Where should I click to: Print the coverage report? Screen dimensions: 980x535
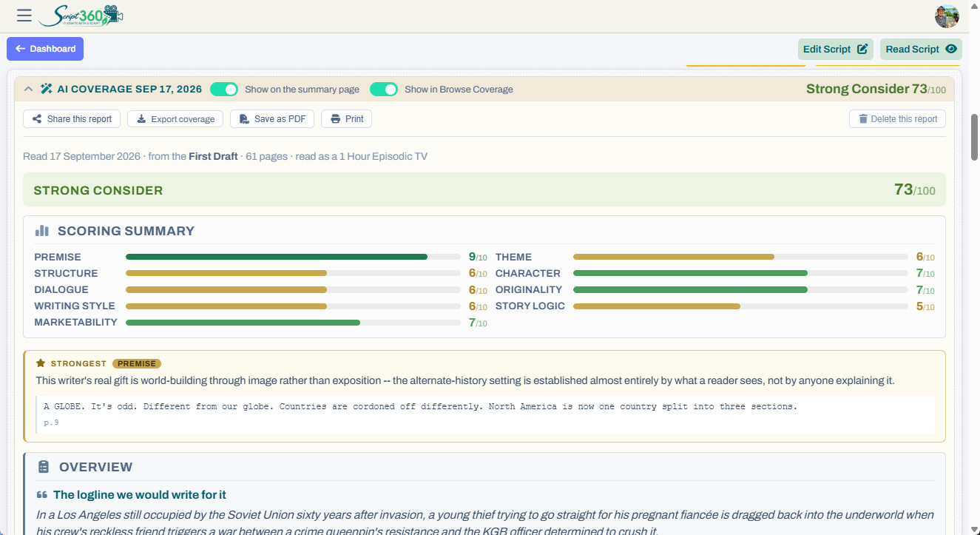point(346,119)
